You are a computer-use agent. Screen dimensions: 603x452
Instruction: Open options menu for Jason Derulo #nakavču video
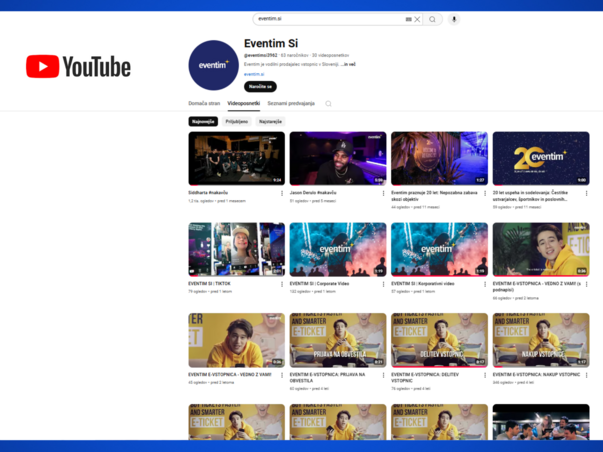[x=383, y=193]
